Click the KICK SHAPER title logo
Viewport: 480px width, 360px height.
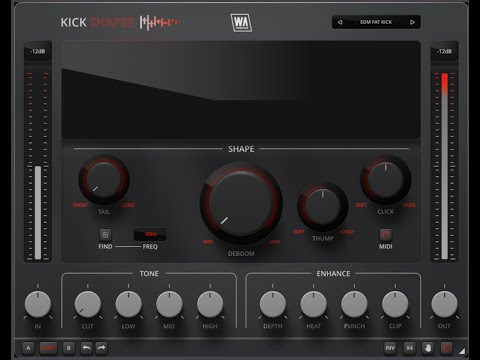pyautogui.click(x=120, y=23)
